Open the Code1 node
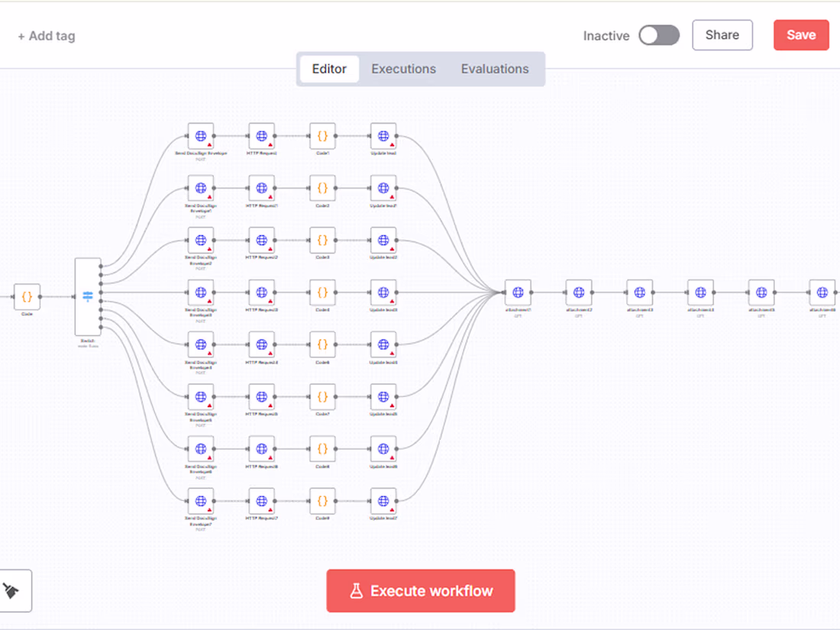The image size is (840, 630). pos(322,136)
